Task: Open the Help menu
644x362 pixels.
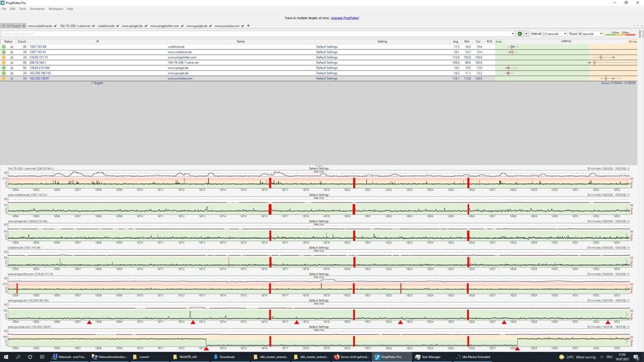Action: [70, 8]
